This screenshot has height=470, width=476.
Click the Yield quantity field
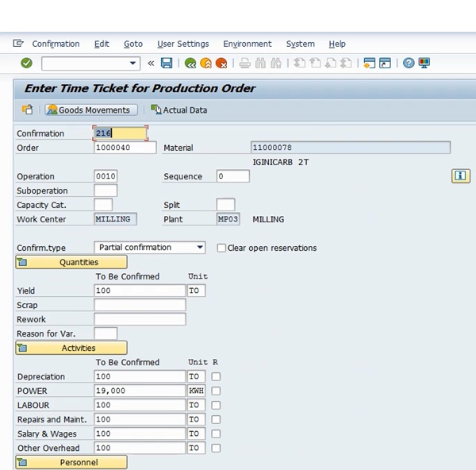(x=140, y=291)
